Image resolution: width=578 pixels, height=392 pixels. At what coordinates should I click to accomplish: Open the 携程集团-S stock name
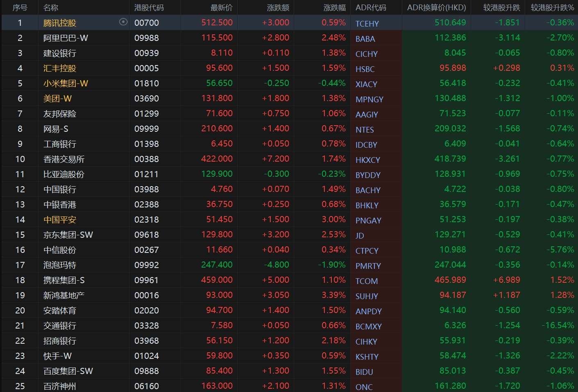pyautogui.click(x=64, y=280)
